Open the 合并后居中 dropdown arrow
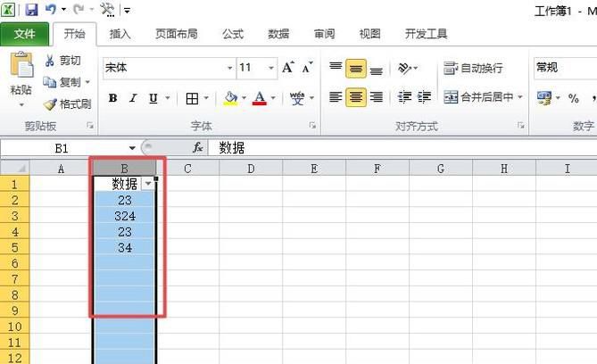This screenshot has height=364, width=597. (520, 97)
